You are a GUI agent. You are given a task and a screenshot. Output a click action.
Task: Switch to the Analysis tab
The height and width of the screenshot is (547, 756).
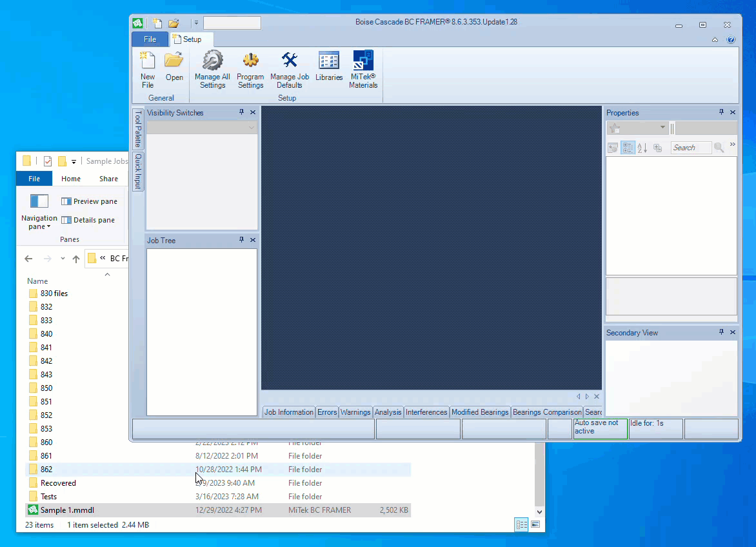(388, 412)
